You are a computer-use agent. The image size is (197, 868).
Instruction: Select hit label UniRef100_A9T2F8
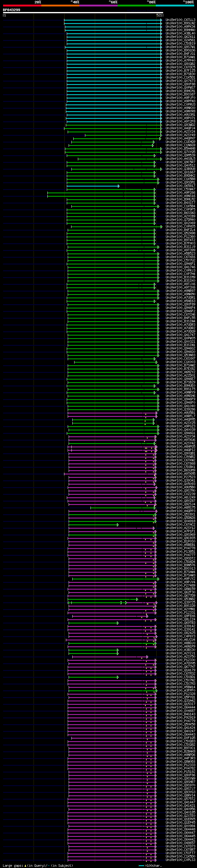180,122
